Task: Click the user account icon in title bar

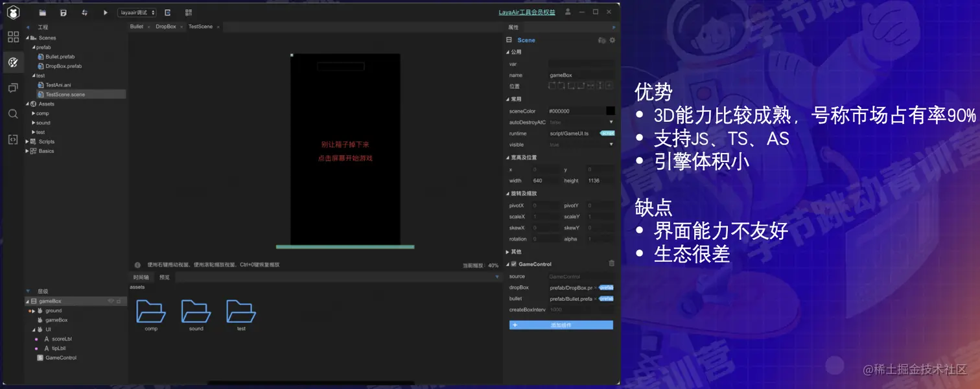Action: click(x=568, y=12)
